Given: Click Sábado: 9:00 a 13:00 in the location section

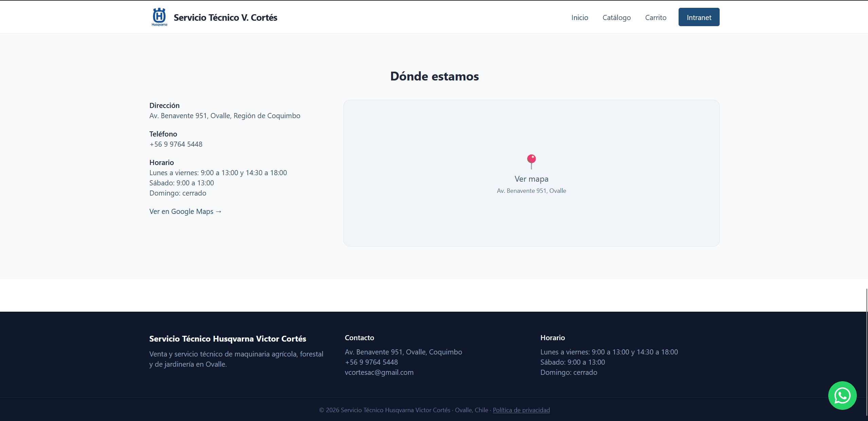Looking at the screenshot, I should 182,183.
